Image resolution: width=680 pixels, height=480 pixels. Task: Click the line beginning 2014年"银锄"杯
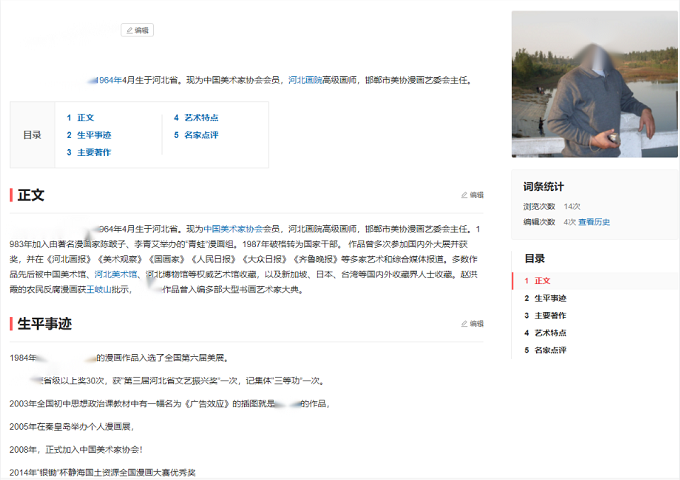tap(102, 472)
